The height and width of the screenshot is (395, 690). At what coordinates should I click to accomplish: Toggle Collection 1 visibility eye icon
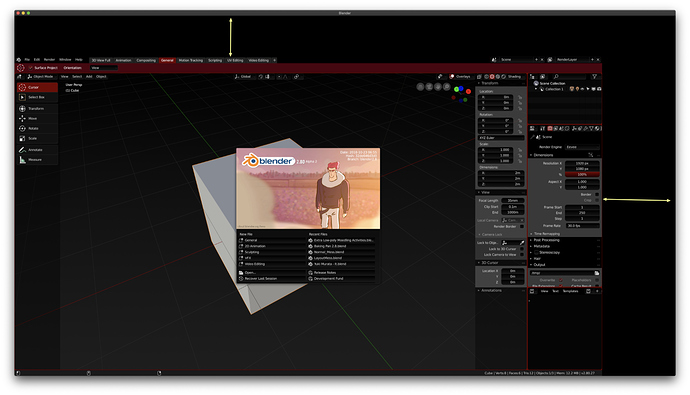583,89
